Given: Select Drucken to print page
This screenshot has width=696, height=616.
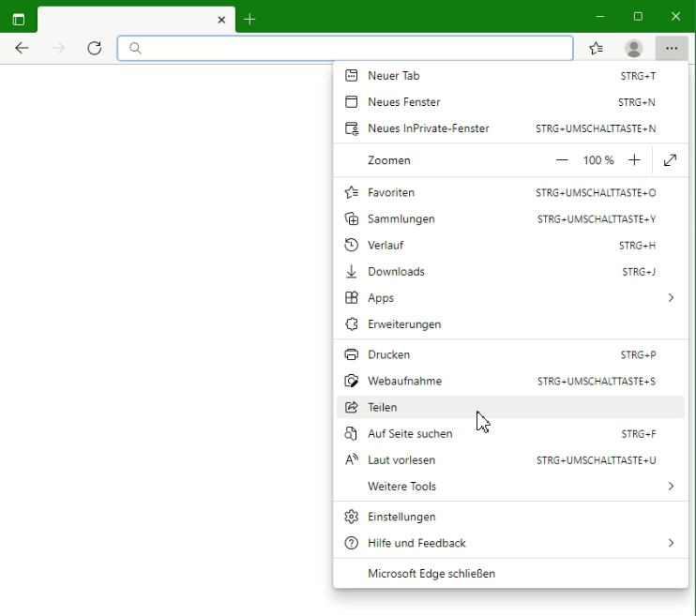Looking at the screenshot, I should [510, 355].
